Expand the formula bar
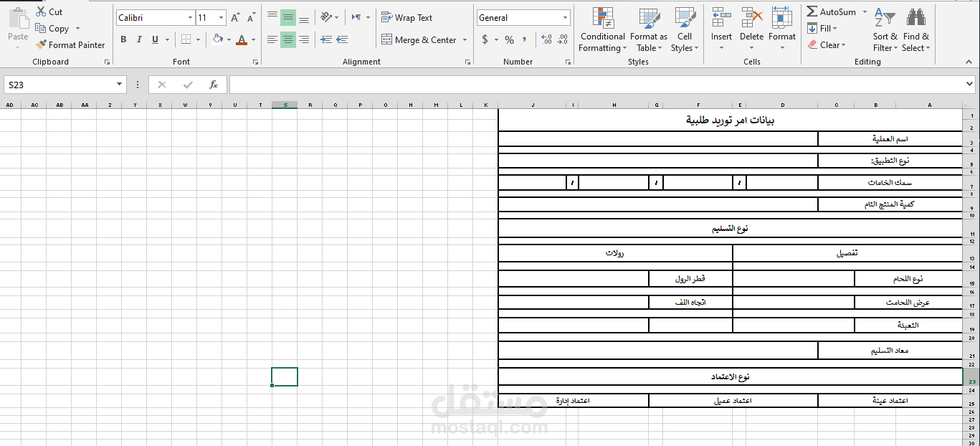Viewport: 980px width, 446px height. (x=971, y=85)
